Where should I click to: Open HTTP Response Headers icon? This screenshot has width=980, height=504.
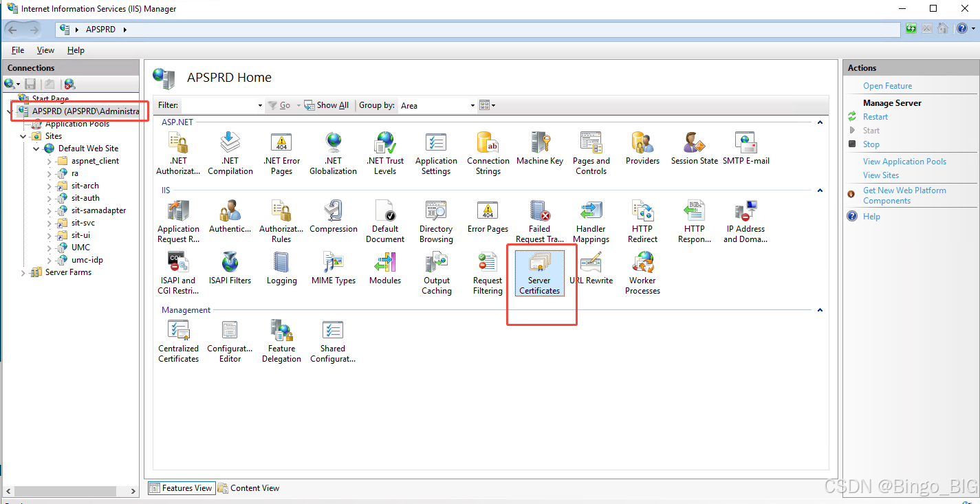(695, 221)
